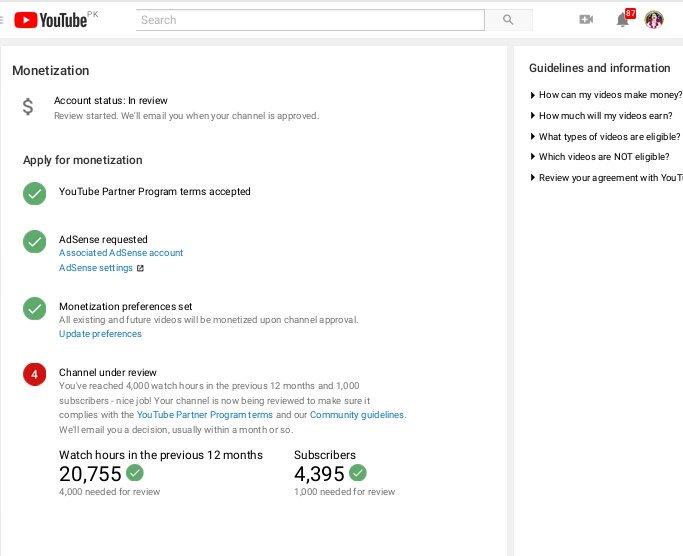Click the dollar sign account status icon
The height and width of the screenshot is (556, 683).
click(x=28, y=107)
